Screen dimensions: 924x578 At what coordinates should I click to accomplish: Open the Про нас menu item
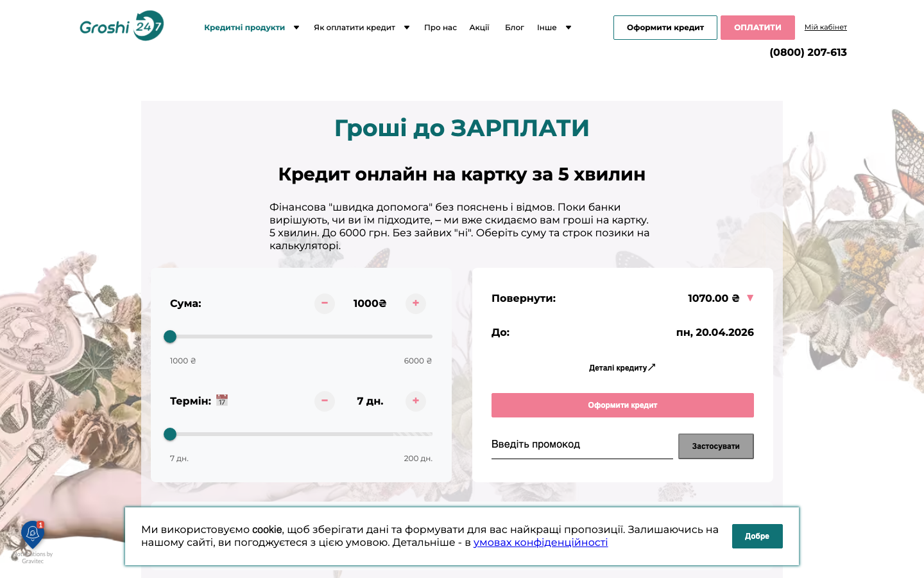[440, 28]
